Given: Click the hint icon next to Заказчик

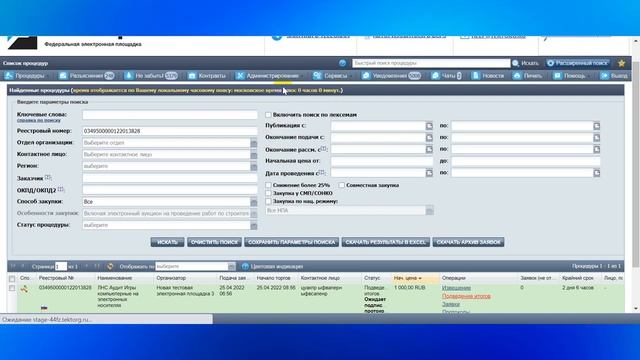Looking at the screenshot, I should (48, 177).
